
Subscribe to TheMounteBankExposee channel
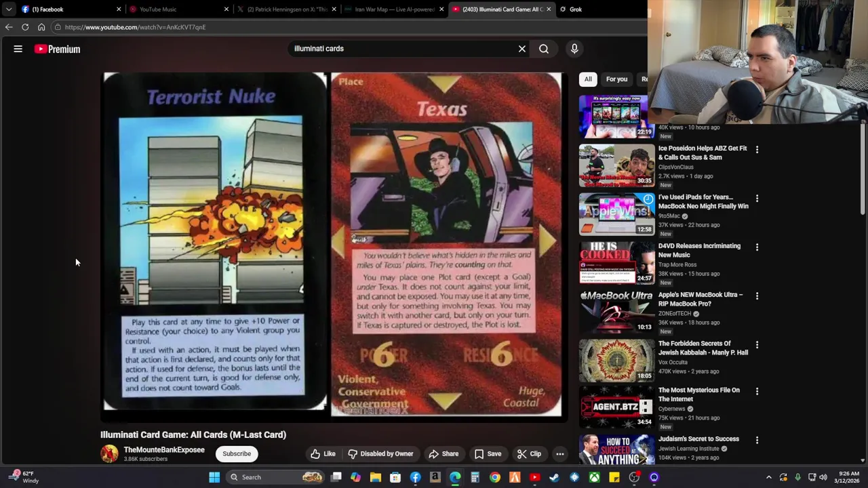[237, 454]
